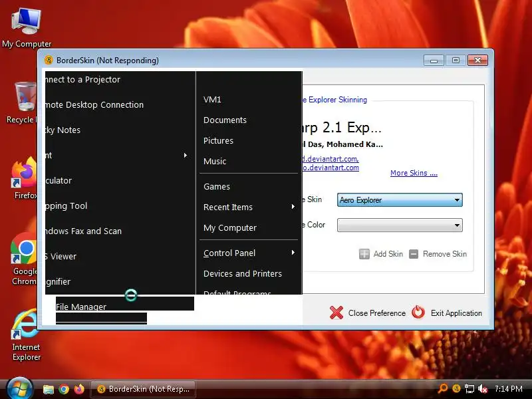Expand the Control Panel submenu arrow
Screen dimensions: 532x399
coord(293,253)
